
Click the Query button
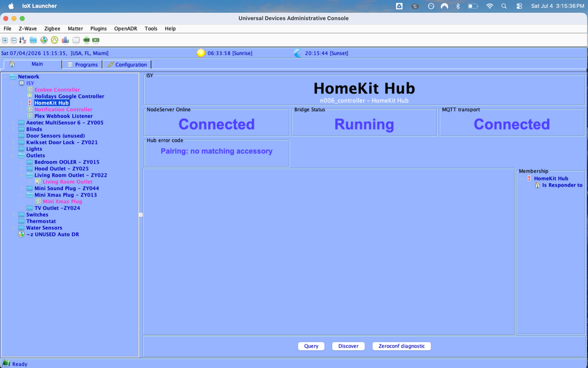click(311, 346)
